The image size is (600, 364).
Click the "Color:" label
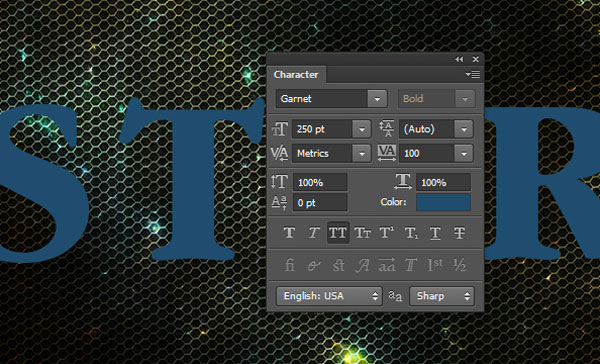coord(393,202)
